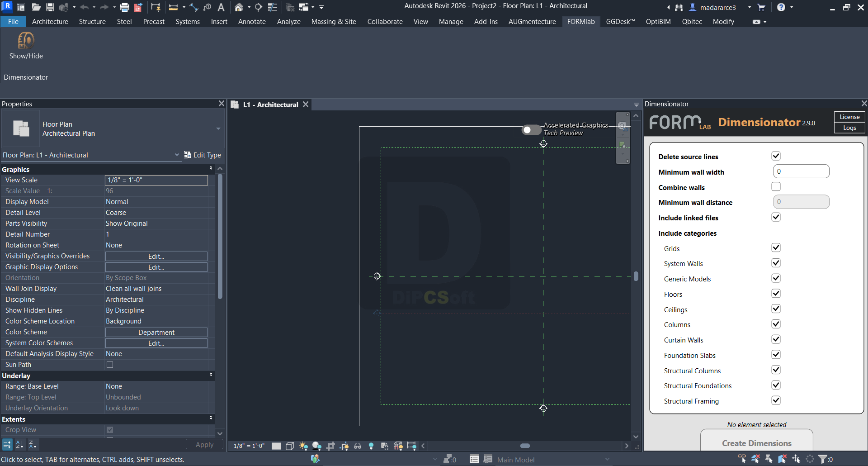
Task: Collapse the Underlay properties section
Action: click(211, 375)
